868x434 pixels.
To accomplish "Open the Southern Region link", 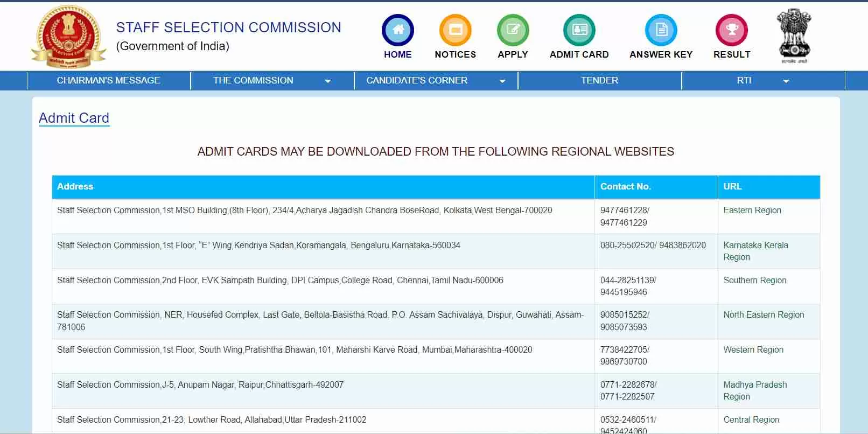I will 755,281.
